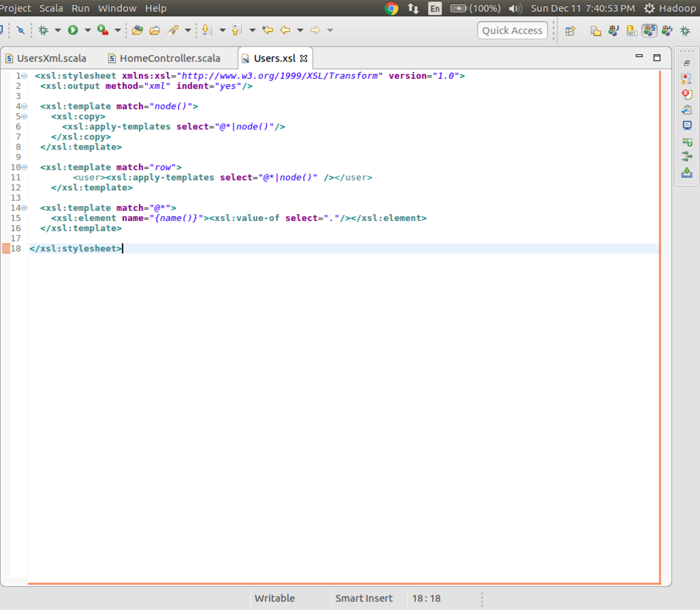Open the volume control in top bar

coord(515,9)
